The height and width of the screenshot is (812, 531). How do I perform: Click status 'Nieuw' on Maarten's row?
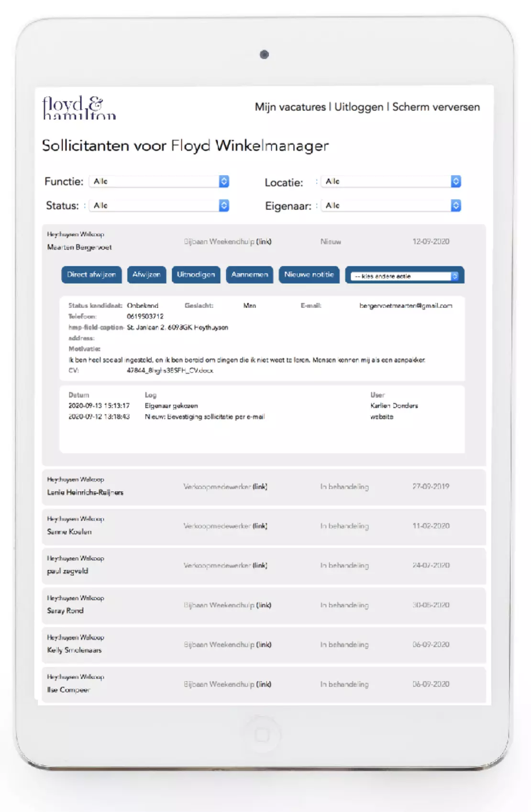[x=331, y=242]
